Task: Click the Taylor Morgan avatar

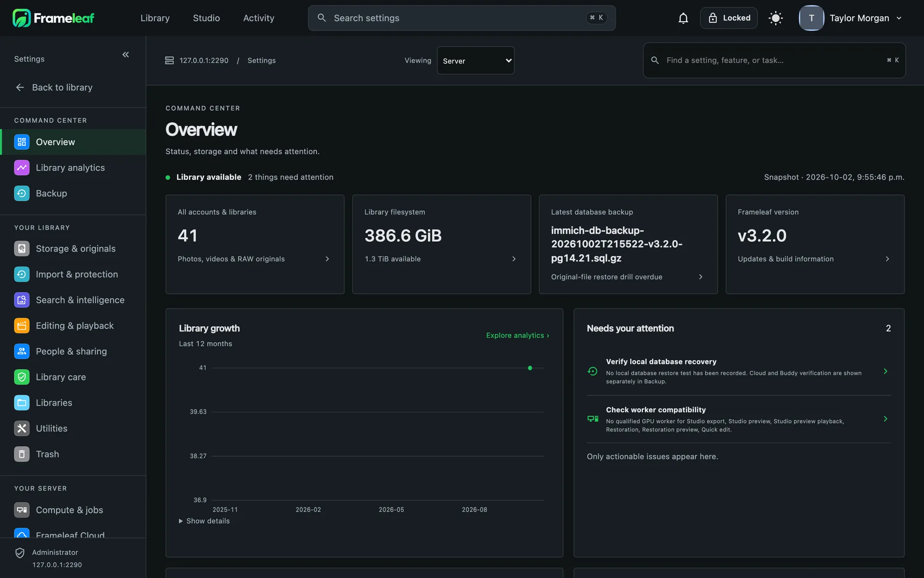Action: click(x=811, y=18)
